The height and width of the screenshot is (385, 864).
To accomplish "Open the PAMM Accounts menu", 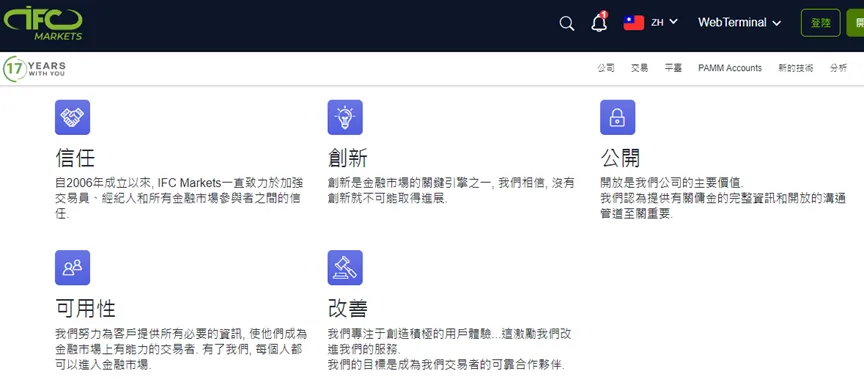I will (x=730, y=68).
